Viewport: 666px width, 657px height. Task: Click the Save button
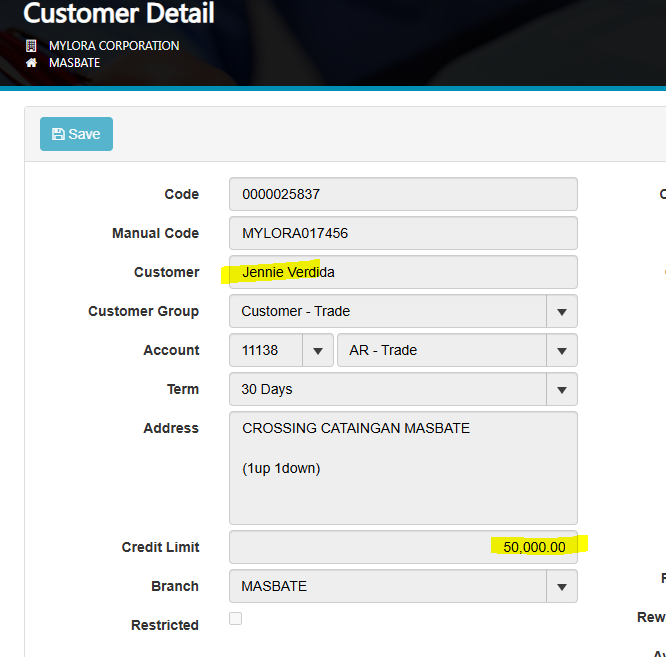[76, 134]
